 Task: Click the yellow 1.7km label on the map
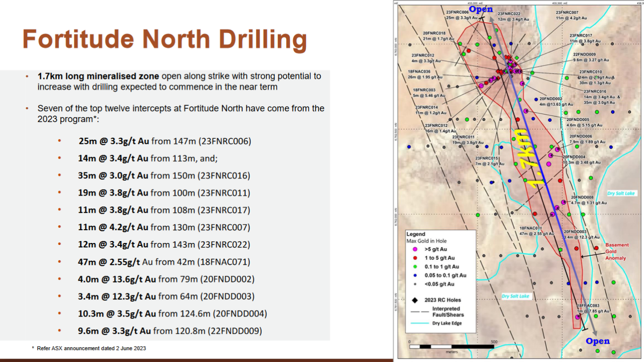click(529, 158)
